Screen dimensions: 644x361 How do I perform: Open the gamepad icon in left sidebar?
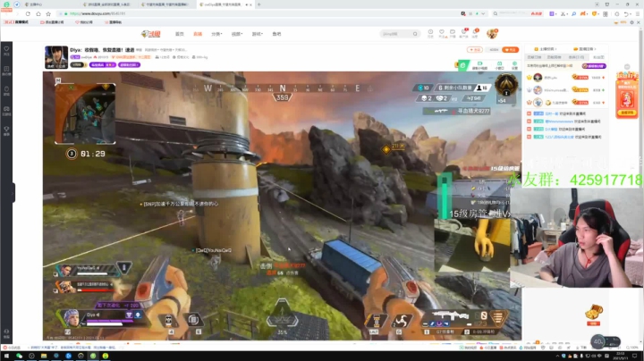pyautogui.click(x=6, y=111)
